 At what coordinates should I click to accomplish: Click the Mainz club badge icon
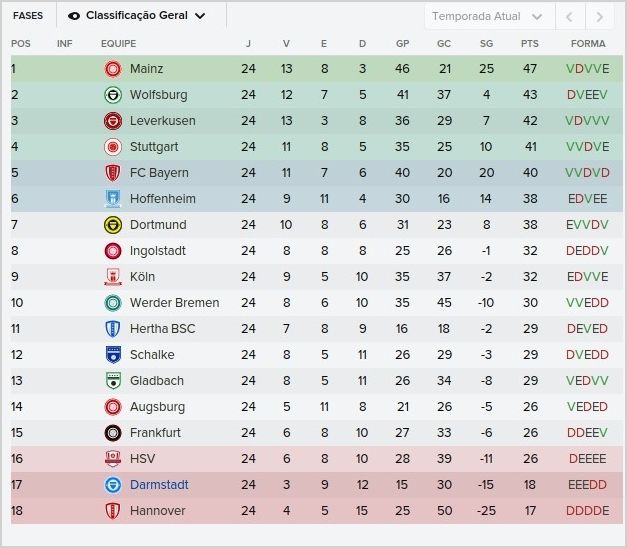pos(113,69)
